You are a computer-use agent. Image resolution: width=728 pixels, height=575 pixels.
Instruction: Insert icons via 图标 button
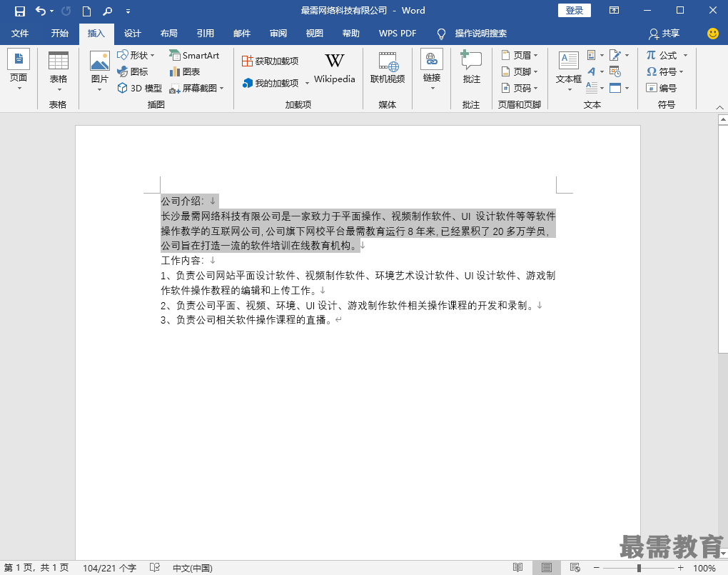132,71
